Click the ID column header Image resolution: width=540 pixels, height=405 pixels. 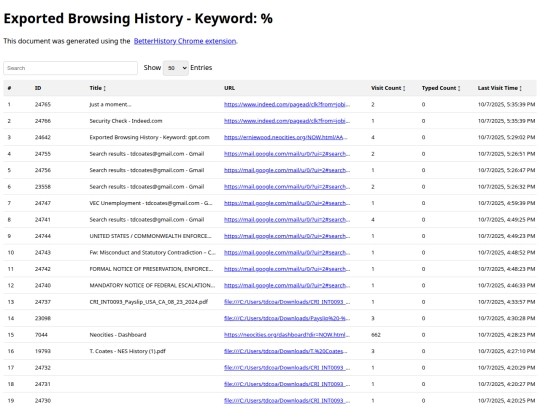coord(38,88)
